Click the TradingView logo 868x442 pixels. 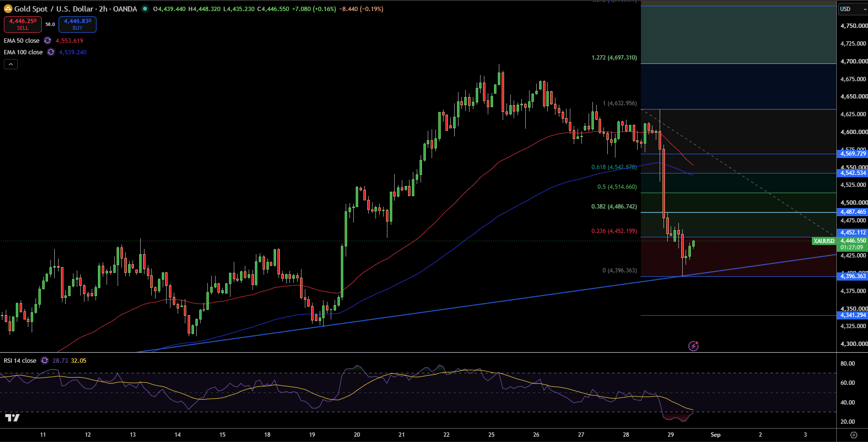pos(12,417)
